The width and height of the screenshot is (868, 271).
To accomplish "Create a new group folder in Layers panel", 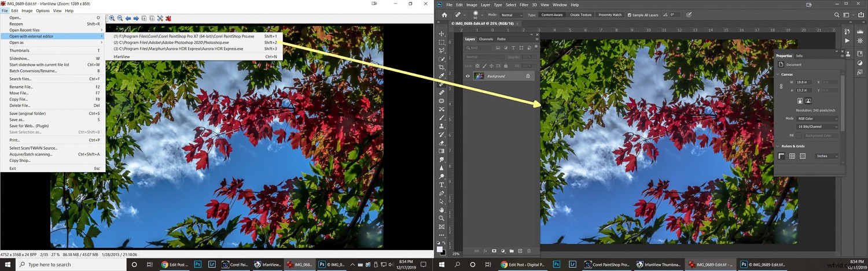I will (x=512, y=251).
